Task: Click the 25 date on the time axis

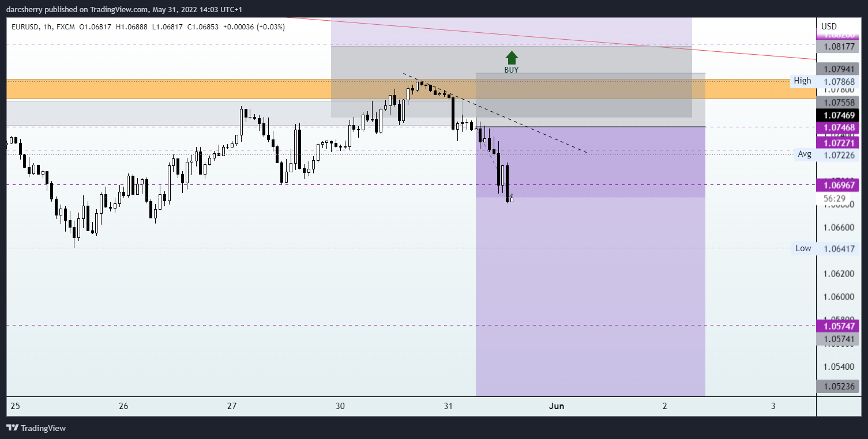Action: coord(15,406)
